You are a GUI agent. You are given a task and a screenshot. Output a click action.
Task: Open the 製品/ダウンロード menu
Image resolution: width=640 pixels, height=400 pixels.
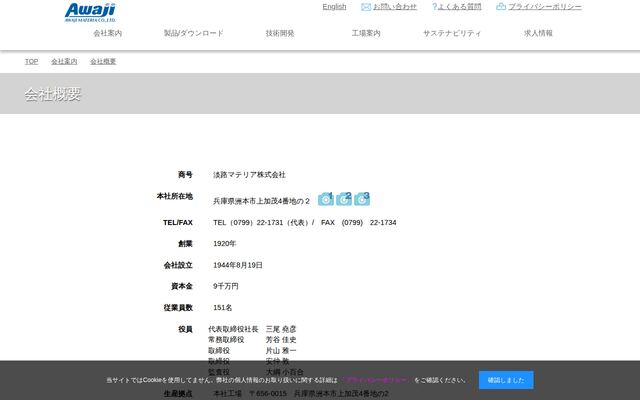click(x=194, y=33)
